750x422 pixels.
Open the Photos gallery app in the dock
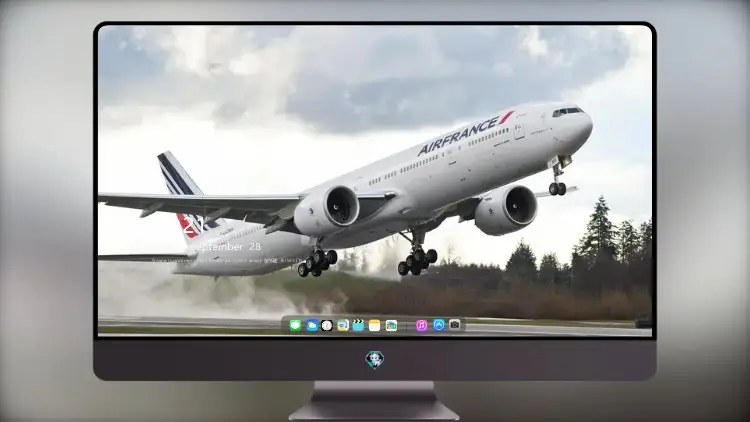coord(391,326)
